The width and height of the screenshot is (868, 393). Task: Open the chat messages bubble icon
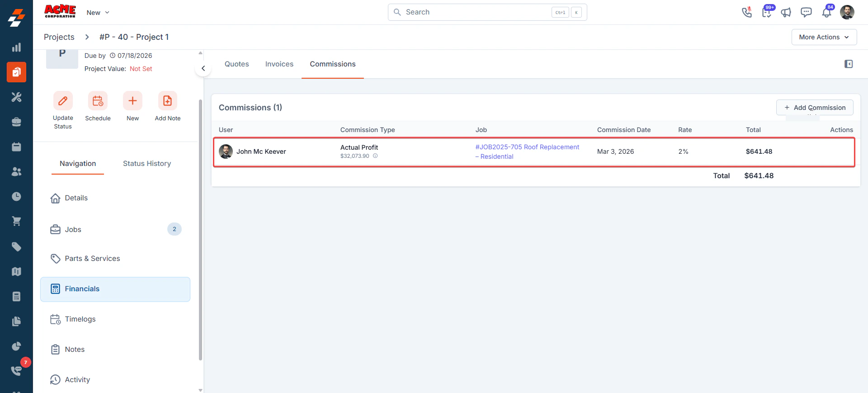click(x=806, y=12)
